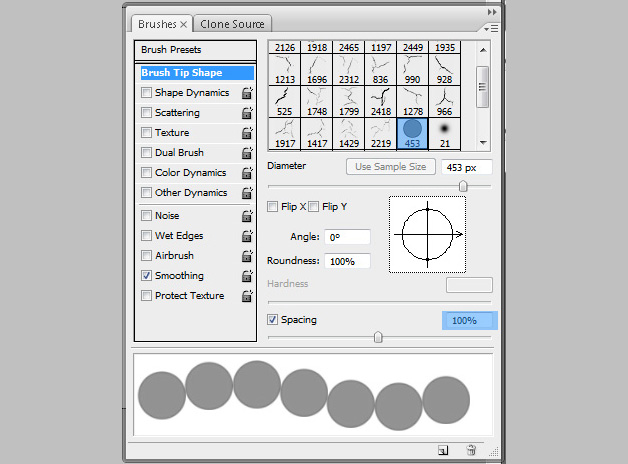Enable Color Dynamics checkbox

[146, 173]
